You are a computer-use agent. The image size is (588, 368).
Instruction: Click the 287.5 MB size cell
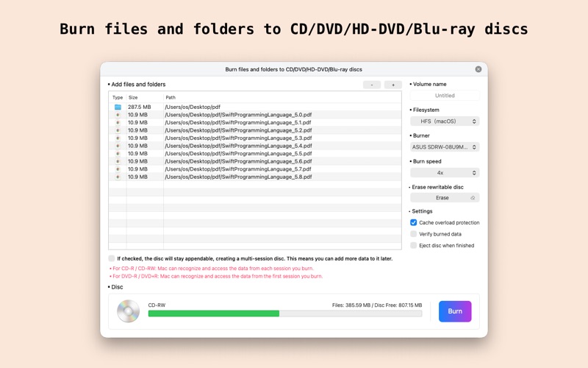coord(139,107)
